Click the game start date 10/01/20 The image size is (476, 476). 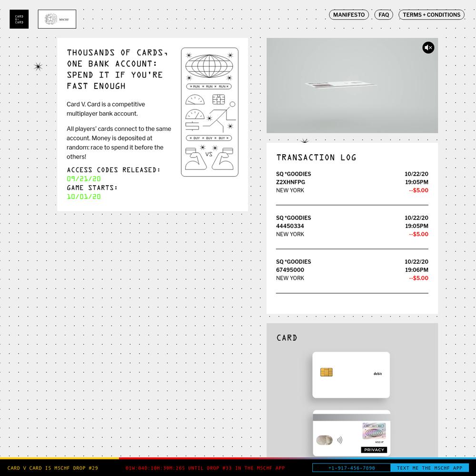84,197
